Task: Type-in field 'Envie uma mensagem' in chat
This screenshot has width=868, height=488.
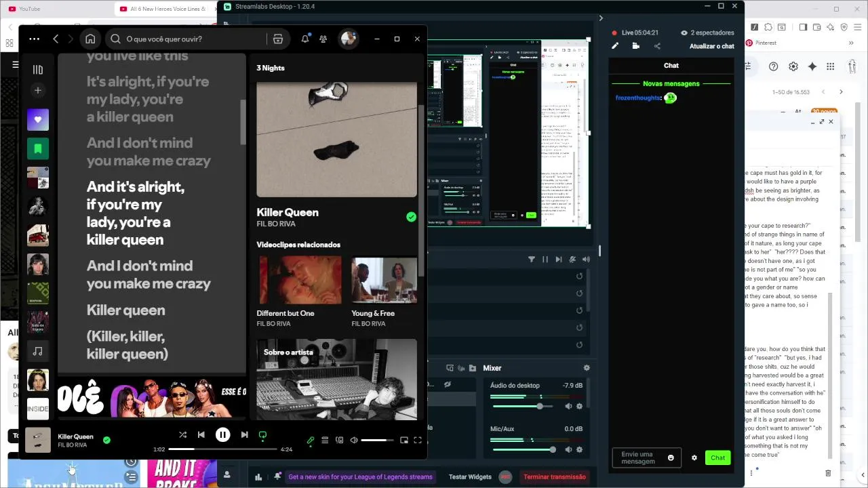Action: pyautogui.click(x=639, y=457)
